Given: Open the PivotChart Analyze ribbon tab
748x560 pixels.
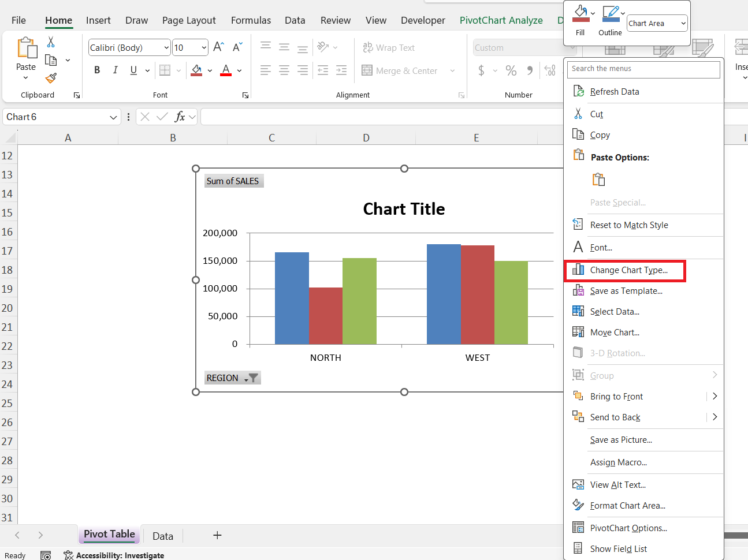Looking at the screenshot, I should coord(501,20).
